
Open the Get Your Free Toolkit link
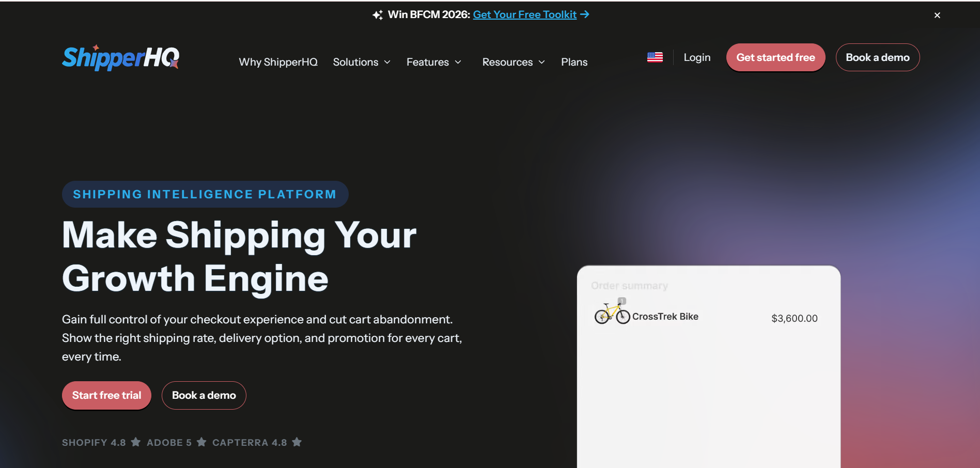(524, 14)
